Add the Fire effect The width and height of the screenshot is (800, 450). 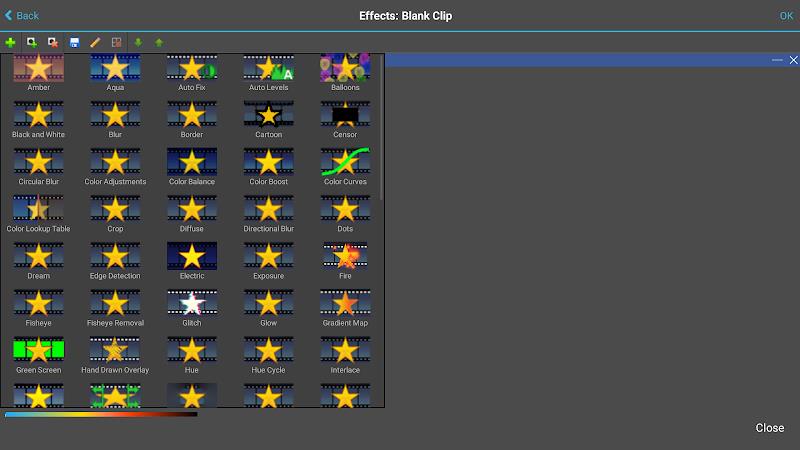(x=345, y=261)
